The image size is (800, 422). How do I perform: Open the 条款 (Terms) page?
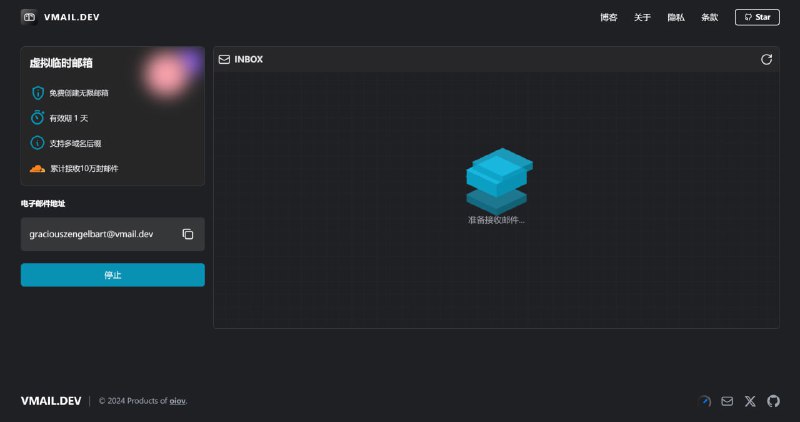coord(709,17)
